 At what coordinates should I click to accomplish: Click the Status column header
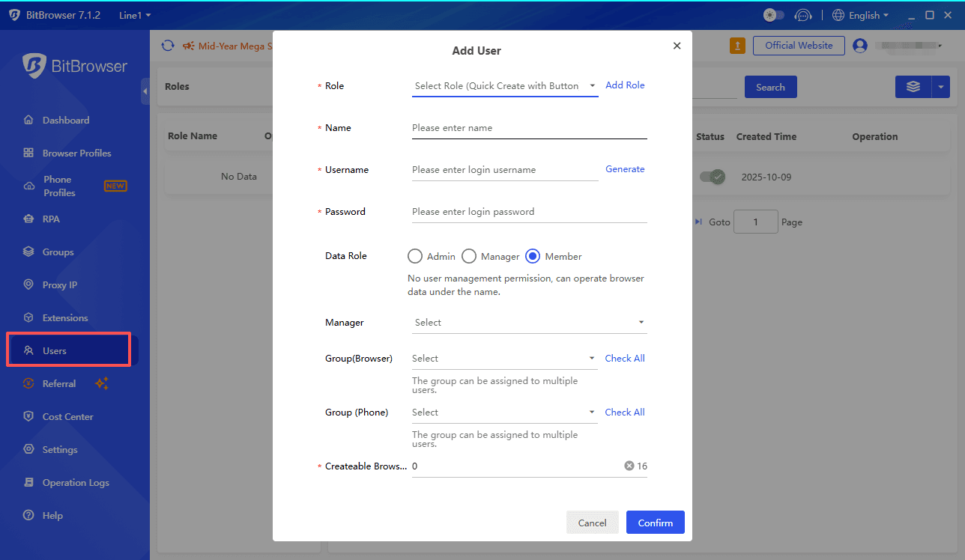tap(710, 136)
